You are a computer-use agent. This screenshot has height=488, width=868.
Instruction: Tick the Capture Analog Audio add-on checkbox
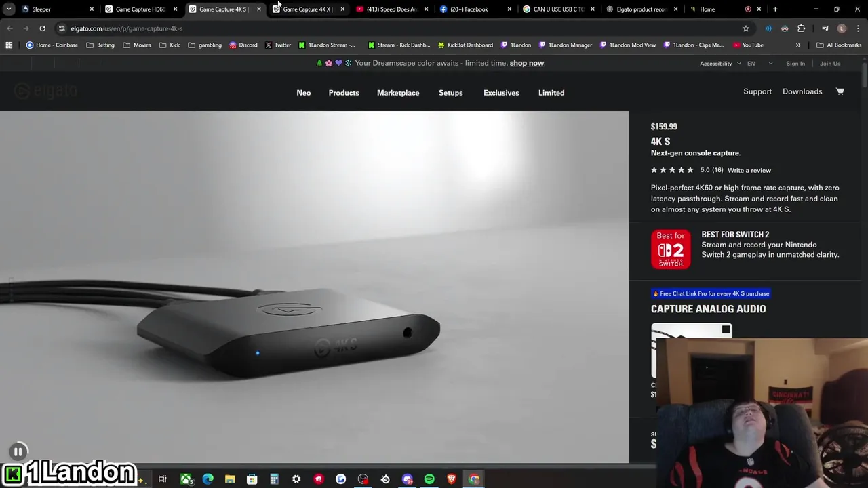[x=726, y=329]
